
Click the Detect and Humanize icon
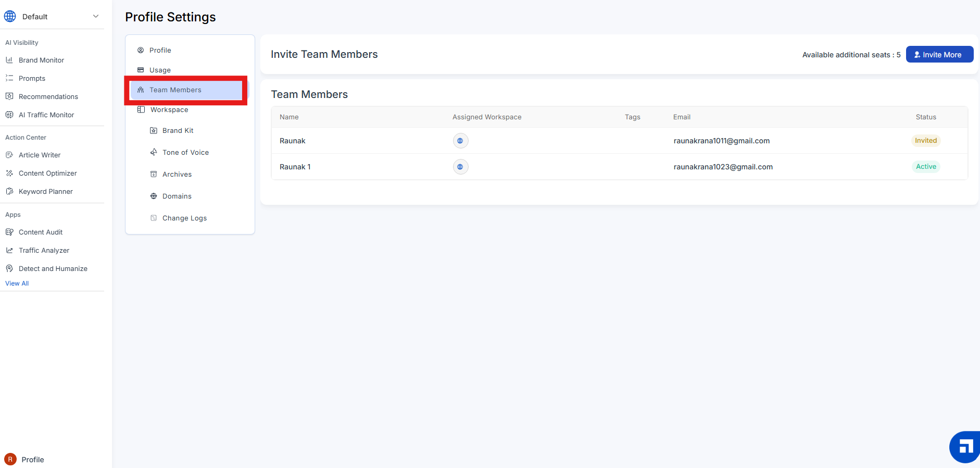point(9,268)
